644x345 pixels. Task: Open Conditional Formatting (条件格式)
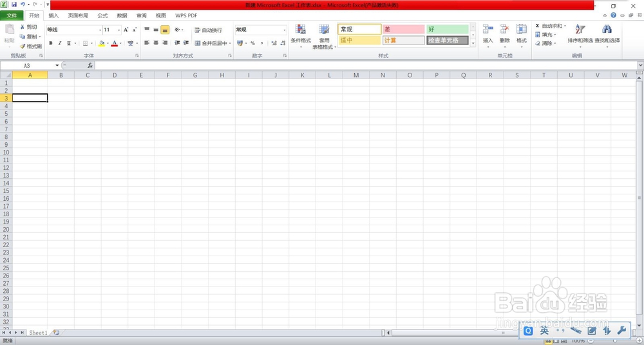301,36
